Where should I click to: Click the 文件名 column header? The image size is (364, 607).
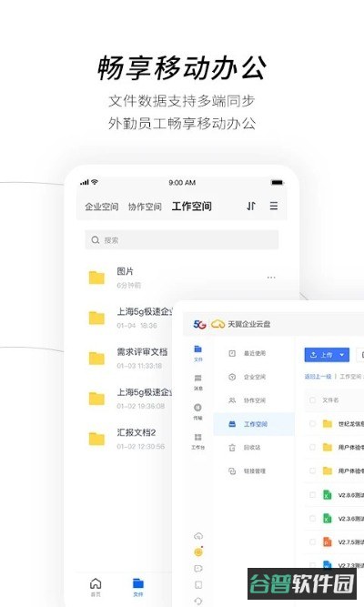[x=330, y=400]
